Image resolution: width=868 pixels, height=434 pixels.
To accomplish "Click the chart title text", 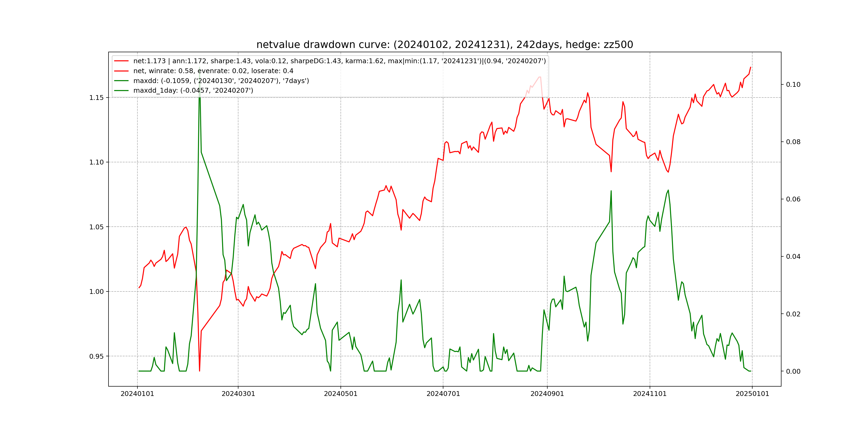I will [444, 44].
